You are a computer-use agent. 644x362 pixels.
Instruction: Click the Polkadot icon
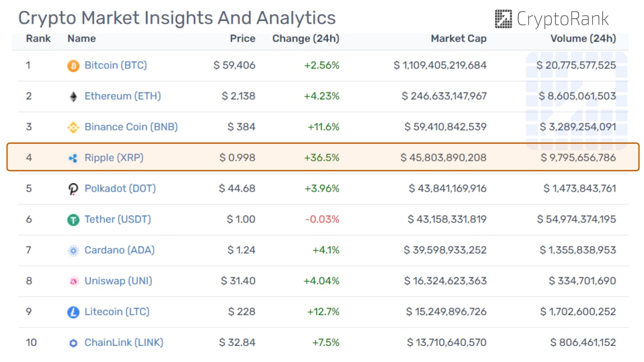(x=73, y=189)
